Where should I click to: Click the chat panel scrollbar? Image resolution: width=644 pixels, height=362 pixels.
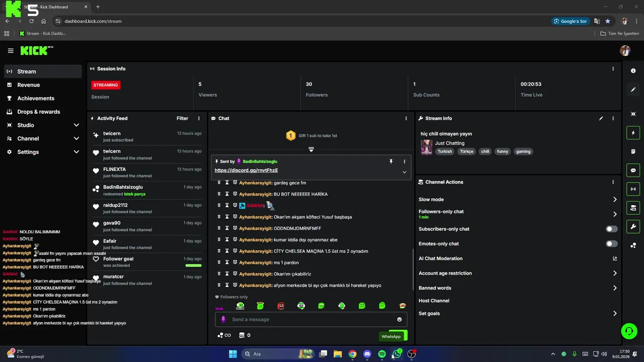413,269
